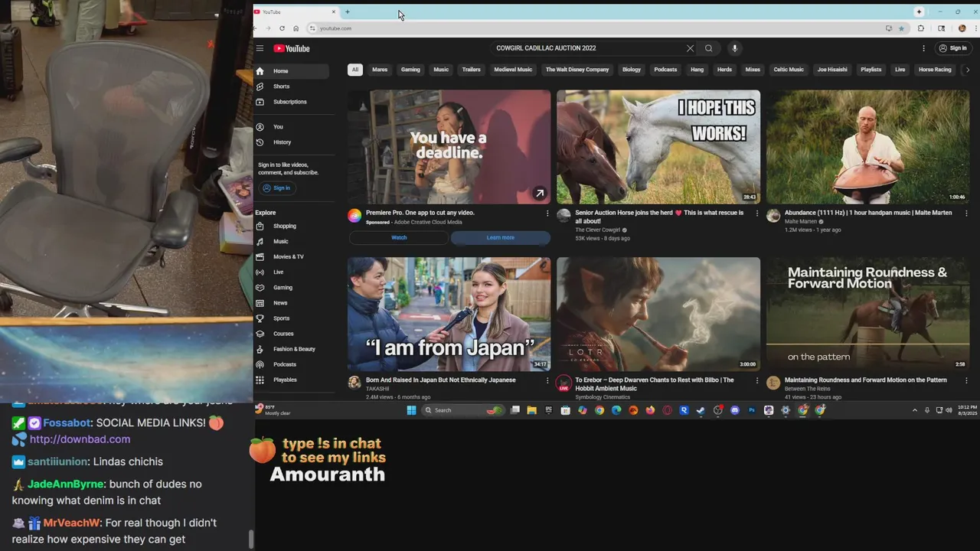Open Subscriptions in the sidebar
Screen dimensions: 980x551
292,102
